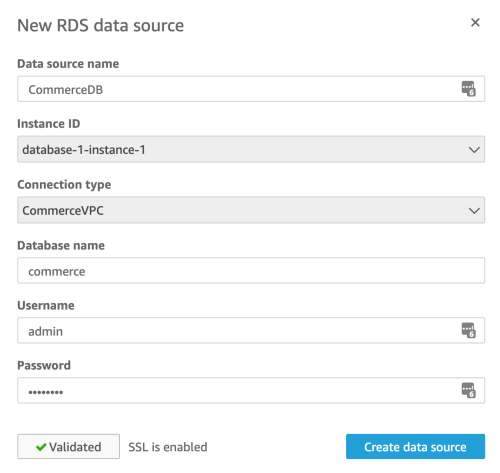Open the Instance ID dropdown

click(251, 149)
